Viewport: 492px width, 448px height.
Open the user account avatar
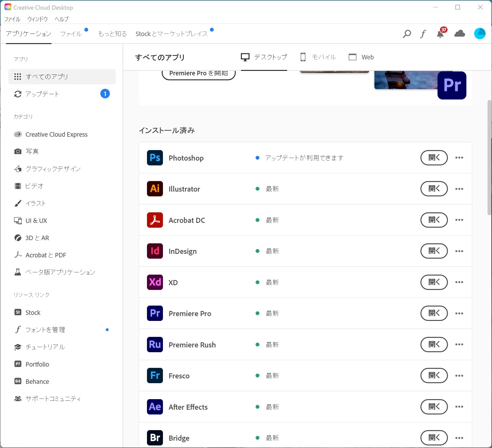pyautogui.click(x=480, y=34)
